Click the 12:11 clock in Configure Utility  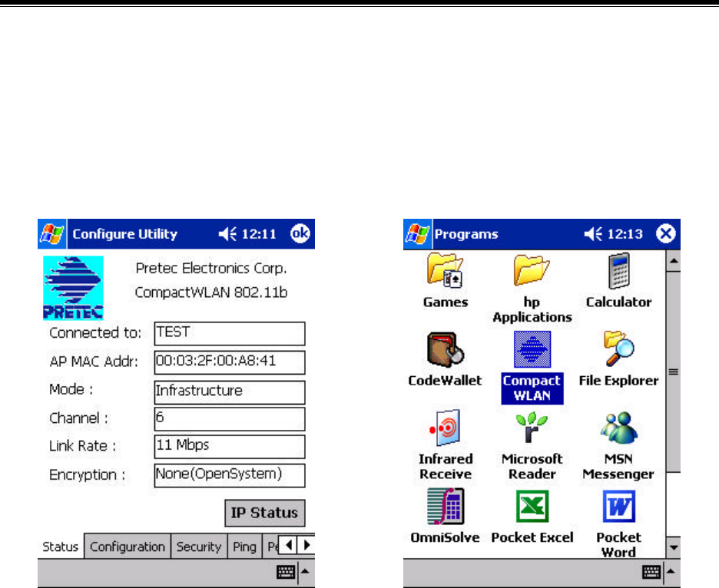pyautogui.click(x=259, y=234)
